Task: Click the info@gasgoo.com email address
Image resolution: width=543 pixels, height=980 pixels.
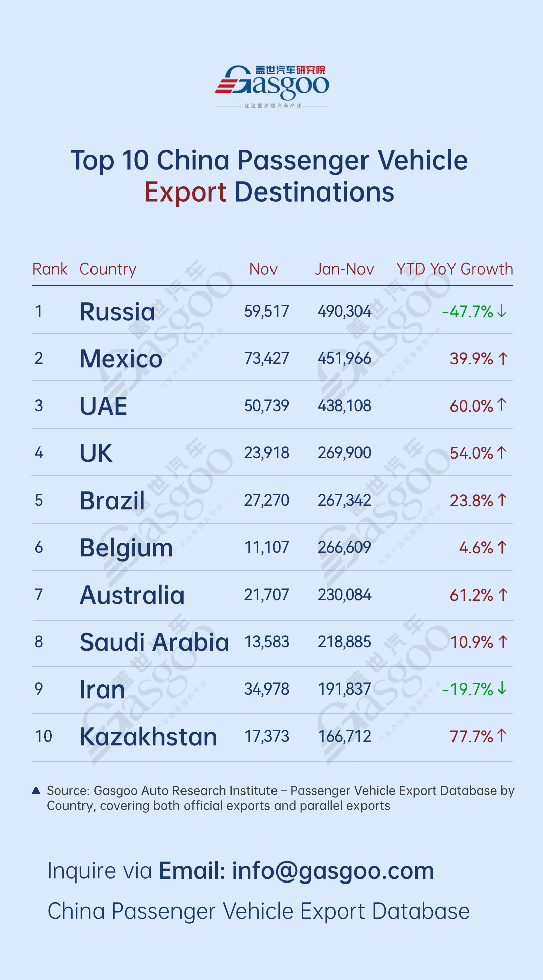Action: [333, 871]
